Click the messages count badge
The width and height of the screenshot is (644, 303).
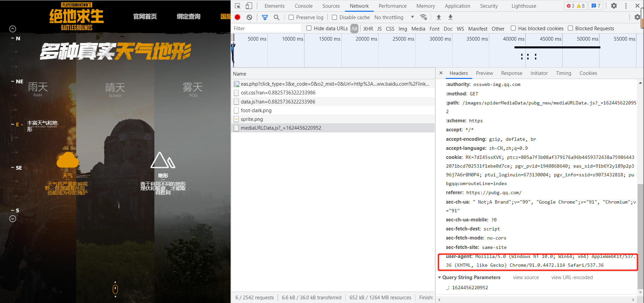point(596,6)
